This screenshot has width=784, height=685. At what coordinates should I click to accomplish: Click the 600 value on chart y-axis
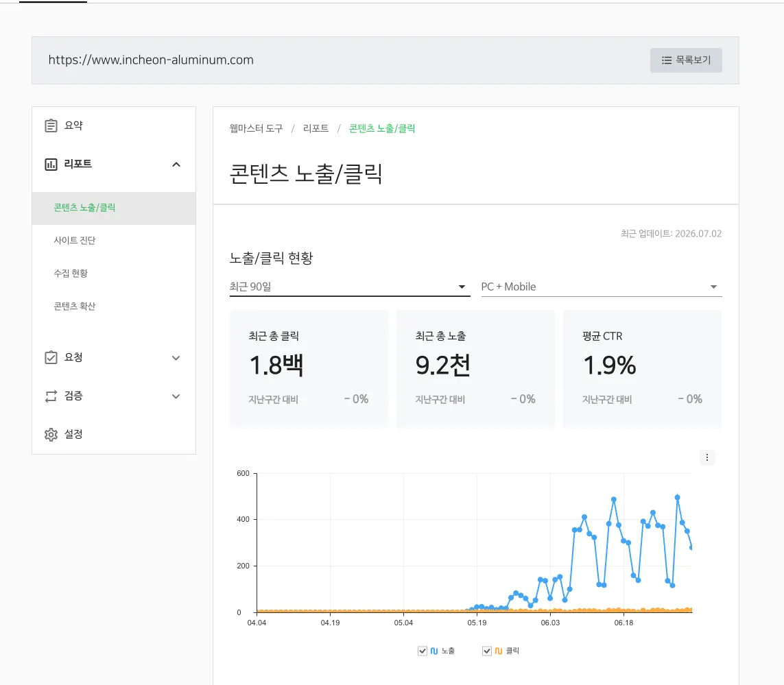pyautogui.click(x=243, y=474)
